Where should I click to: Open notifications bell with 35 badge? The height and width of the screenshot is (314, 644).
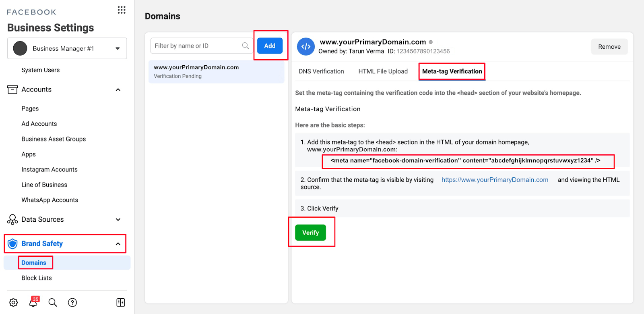[x=33, y=302]
